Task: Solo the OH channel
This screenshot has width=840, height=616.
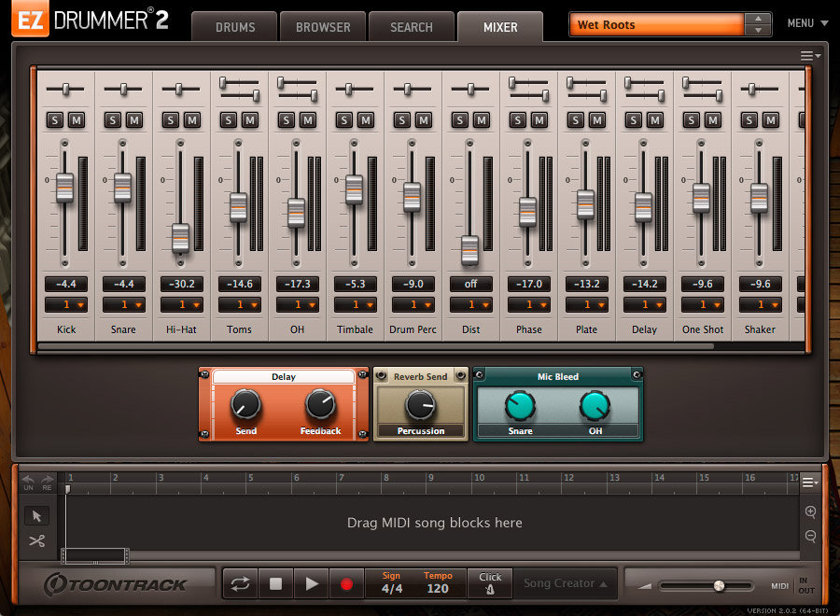Action: pyautogui.click(x=288, y=119)
